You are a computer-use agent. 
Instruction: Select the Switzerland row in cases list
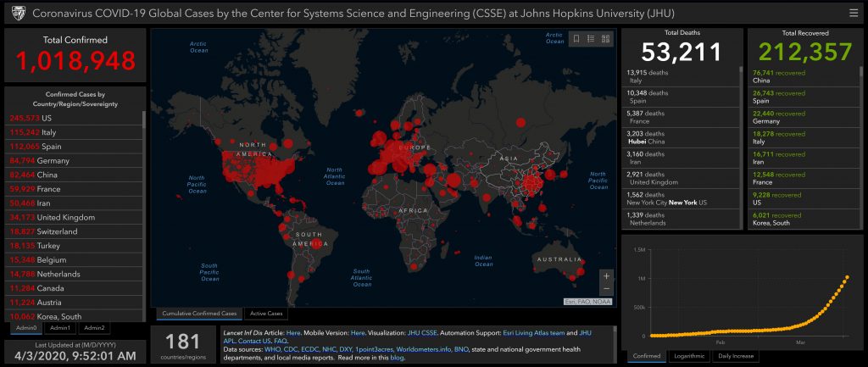(74, 231)
